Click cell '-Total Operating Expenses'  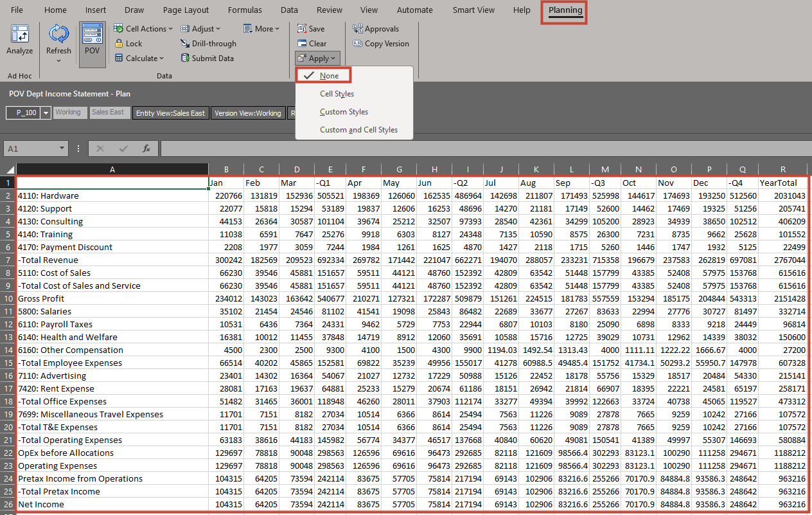pos(112,440)
